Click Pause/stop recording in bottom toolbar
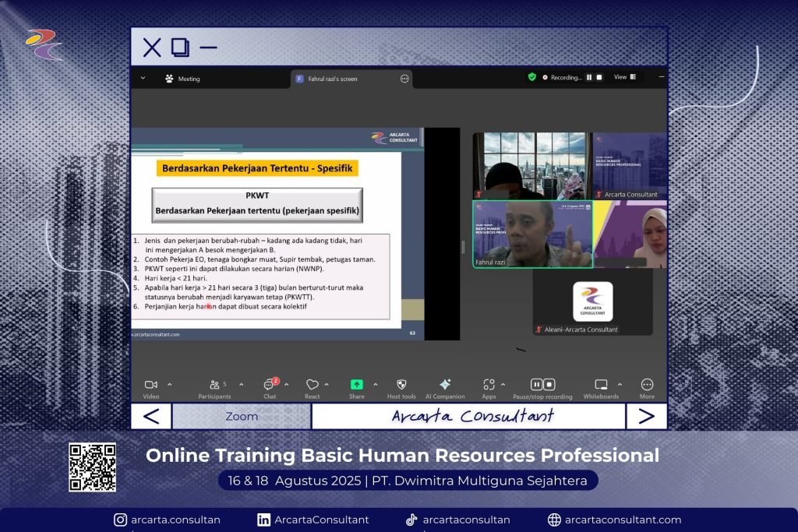The width and height of the screenshot is (798, 532). coord(542,385)
